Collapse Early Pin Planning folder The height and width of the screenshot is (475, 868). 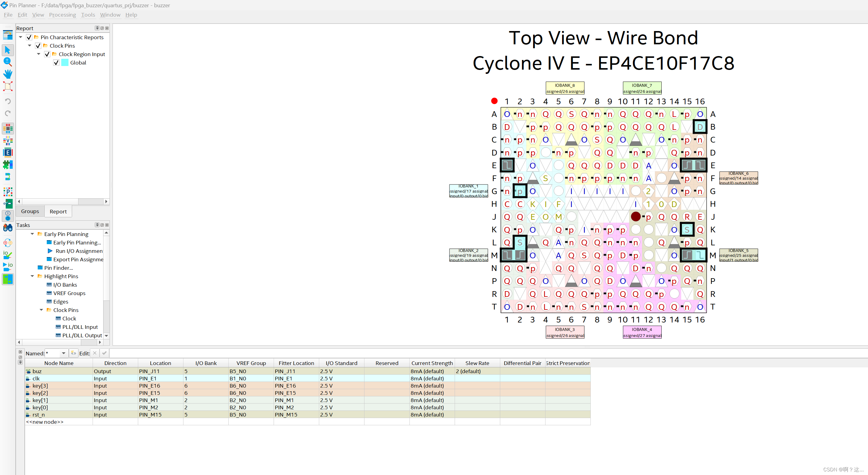32,234
